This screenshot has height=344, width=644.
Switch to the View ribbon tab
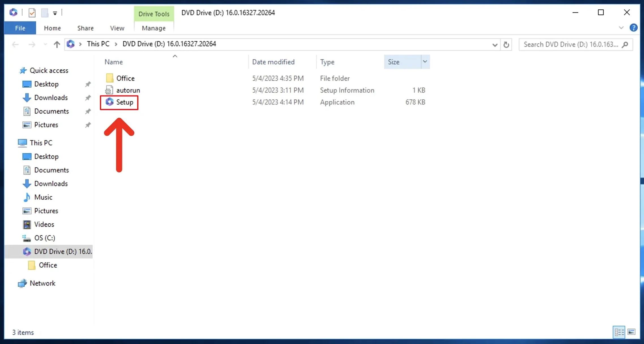click(x=117, y=28)
